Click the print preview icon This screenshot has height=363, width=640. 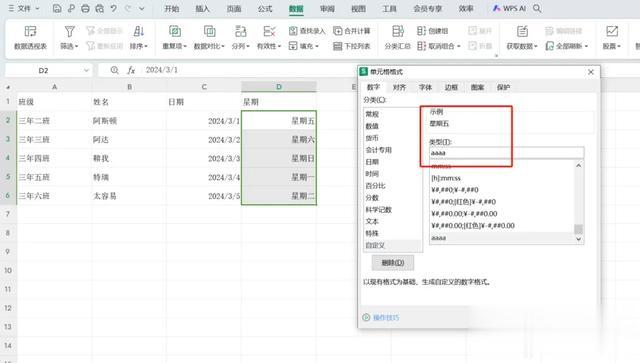pos(99,8)
